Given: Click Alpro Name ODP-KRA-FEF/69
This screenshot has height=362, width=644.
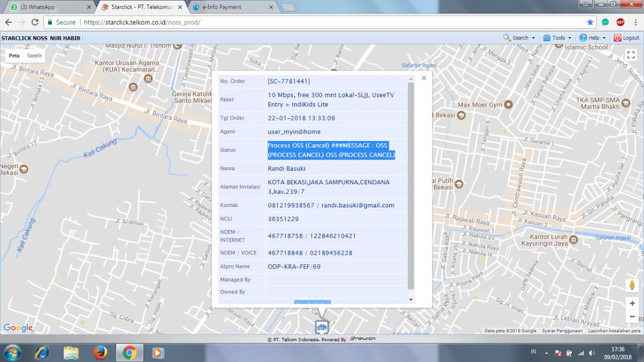Looking at the screenshot, I should point(294,266).
